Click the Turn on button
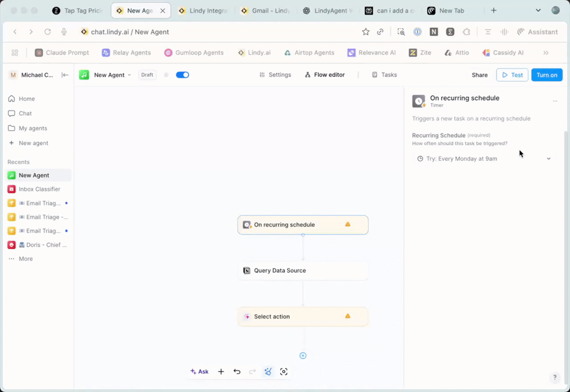The height and width of the screenshot is (392, 570). [x=547, y=75]
